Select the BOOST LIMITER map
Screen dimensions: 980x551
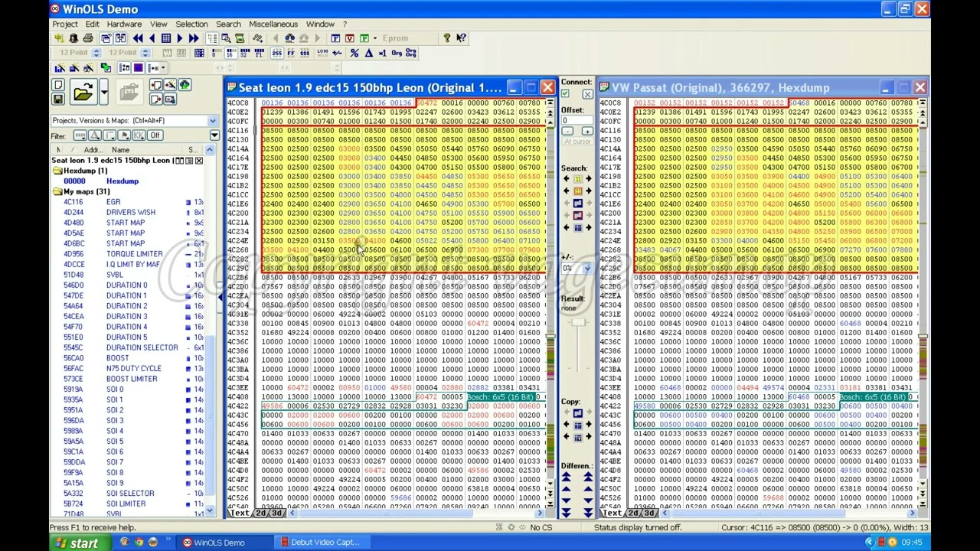point(132,379)
